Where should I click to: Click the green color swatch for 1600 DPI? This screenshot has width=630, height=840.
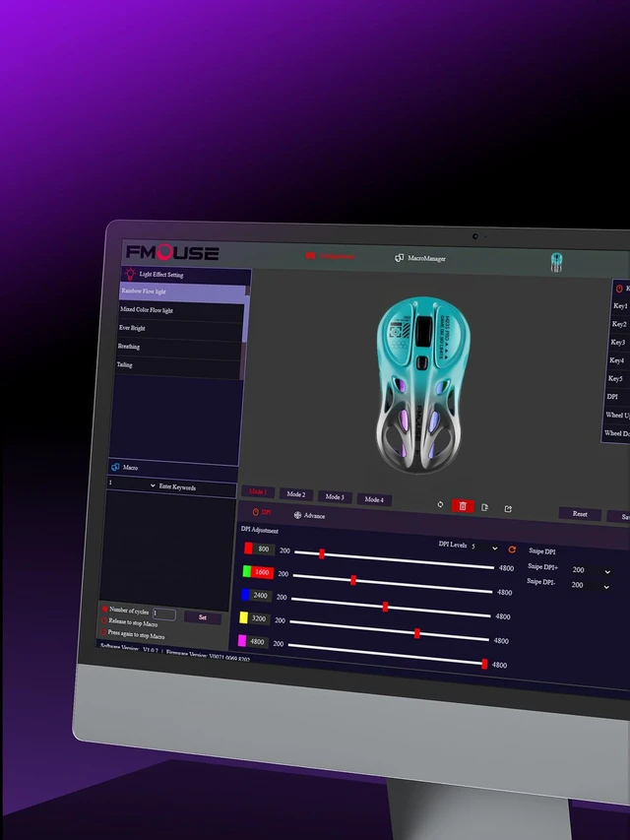tap(247, 571)
